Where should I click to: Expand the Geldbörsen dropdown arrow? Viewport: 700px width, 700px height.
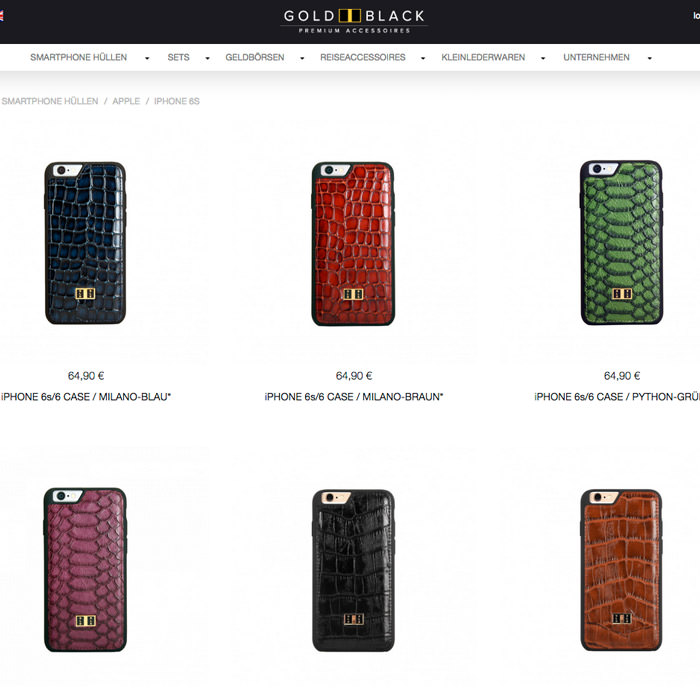[302, 58]
